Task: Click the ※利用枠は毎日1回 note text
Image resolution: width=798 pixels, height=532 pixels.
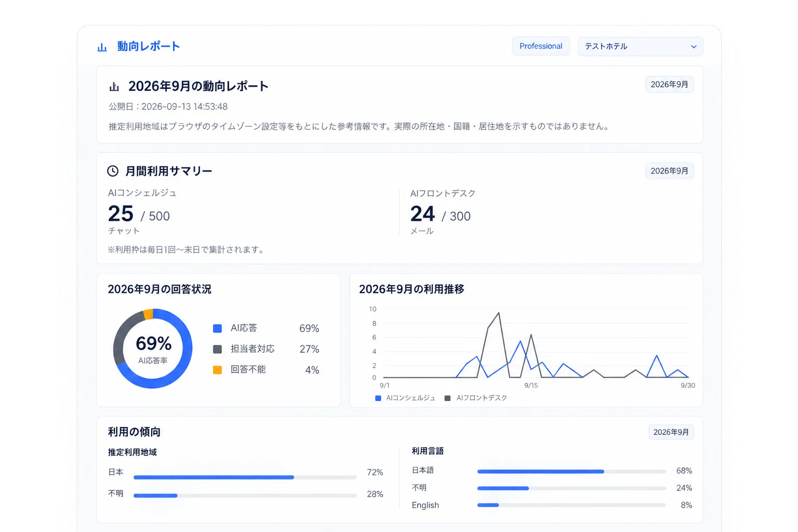Action: [x=187, y=250]
